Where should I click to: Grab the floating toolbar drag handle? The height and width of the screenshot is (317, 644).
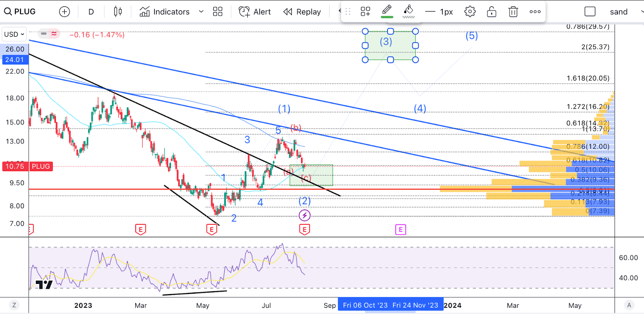point(348,12)
